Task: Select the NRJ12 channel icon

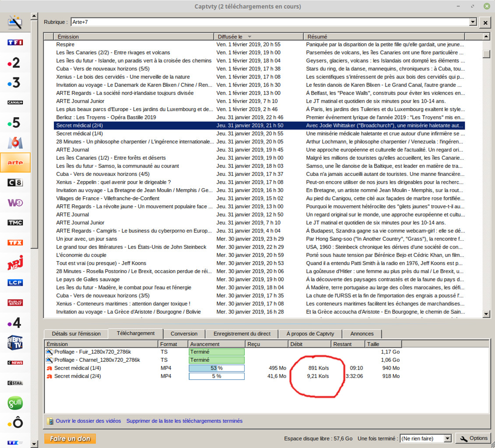Action: tap(15, 262)
